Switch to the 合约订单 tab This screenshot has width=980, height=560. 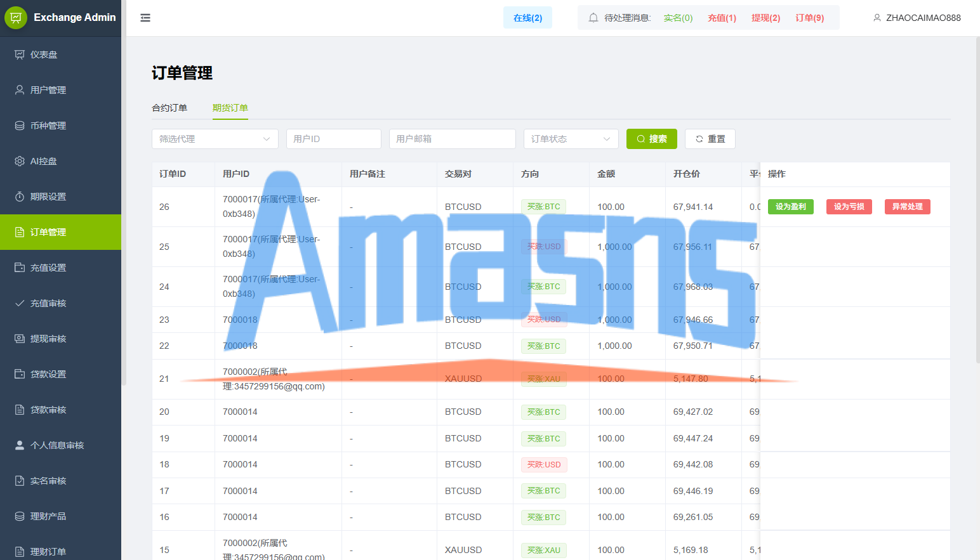click(x=169, y=108)
